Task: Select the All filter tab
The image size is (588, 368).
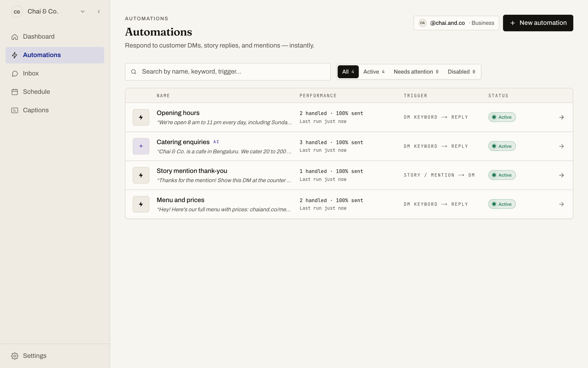Action: [348, 72]
